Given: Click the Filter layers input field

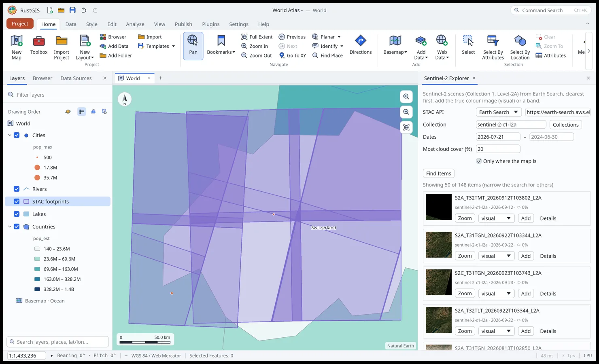Looking at the screenshot, I should [x=58, y=95].
